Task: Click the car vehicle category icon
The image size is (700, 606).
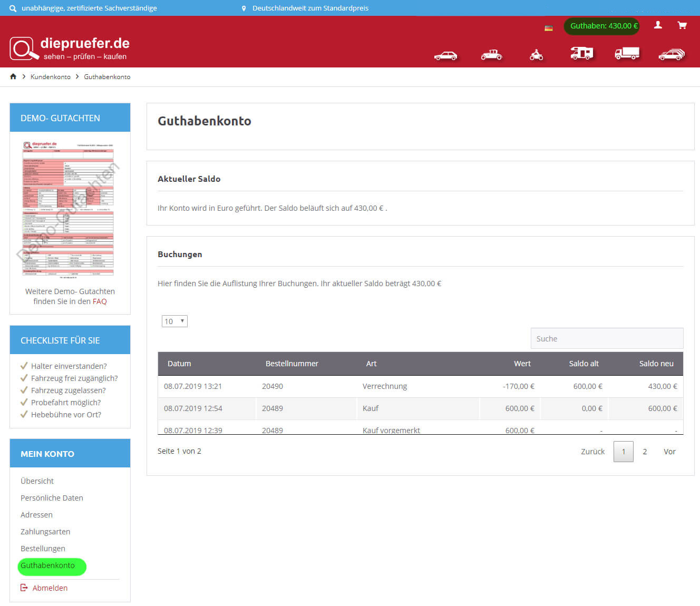Action: [x=445, y=55]
